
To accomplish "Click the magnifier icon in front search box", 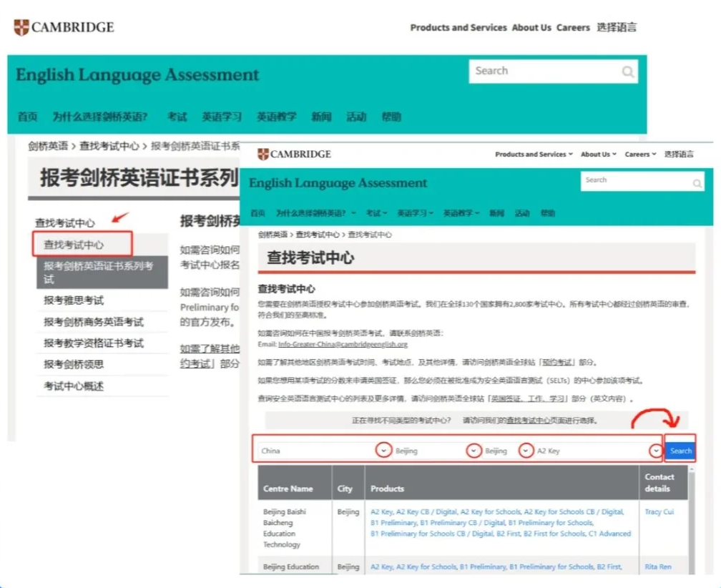I will point(697,184).
